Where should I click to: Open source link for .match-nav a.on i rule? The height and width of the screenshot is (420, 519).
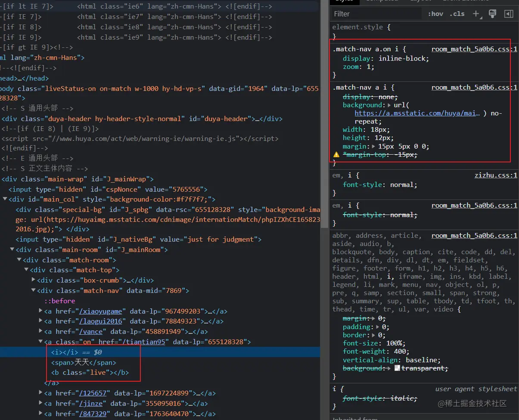(474, 49)
